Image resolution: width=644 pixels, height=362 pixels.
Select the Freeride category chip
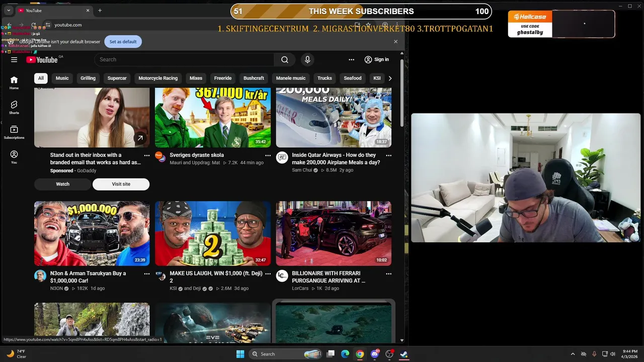click(223, 78)
